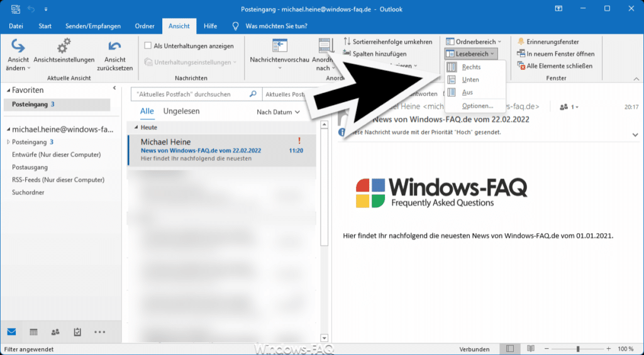Switch to the Start tab
Viewport: 644px width, 355px height.
45,26
